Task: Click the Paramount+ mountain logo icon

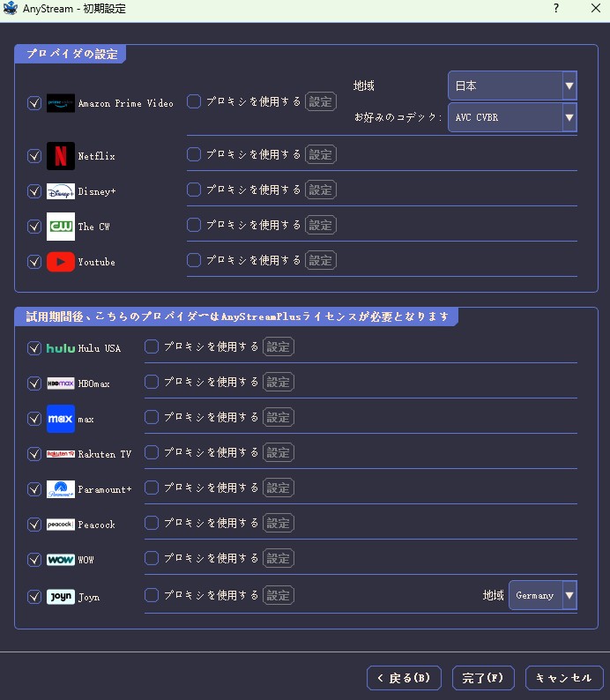Action: tap(61, 489)
